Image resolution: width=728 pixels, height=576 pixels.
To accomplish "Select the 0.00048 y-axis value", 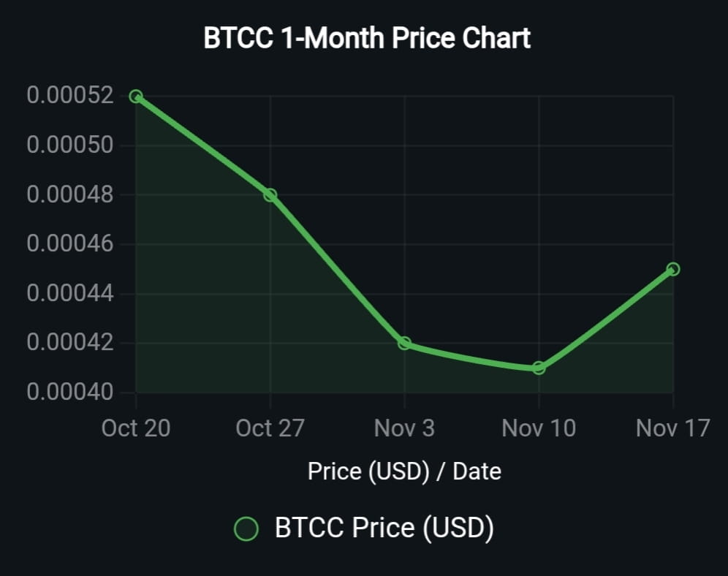I will click(x=70, y=194).
